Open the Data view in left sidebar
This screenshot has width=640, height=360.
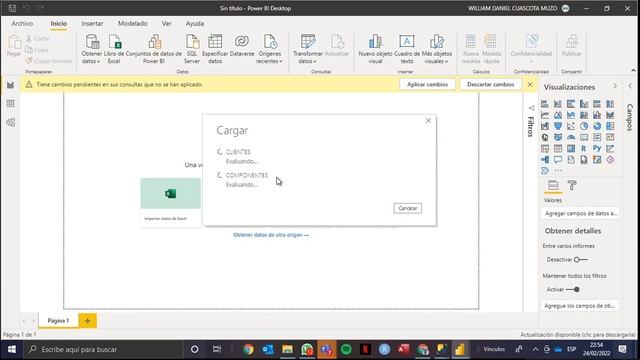11,104
